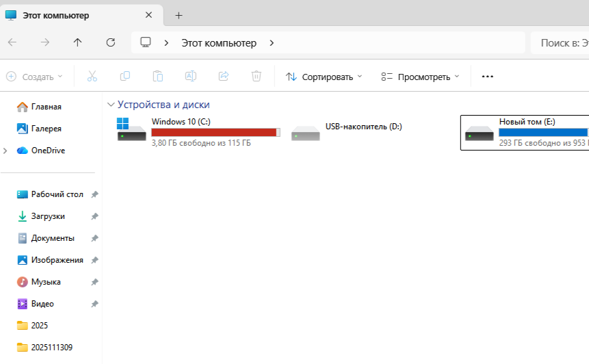Click the Copy icon in toolbar
This screenshot has height=364, width=589.
pos(125,77)
